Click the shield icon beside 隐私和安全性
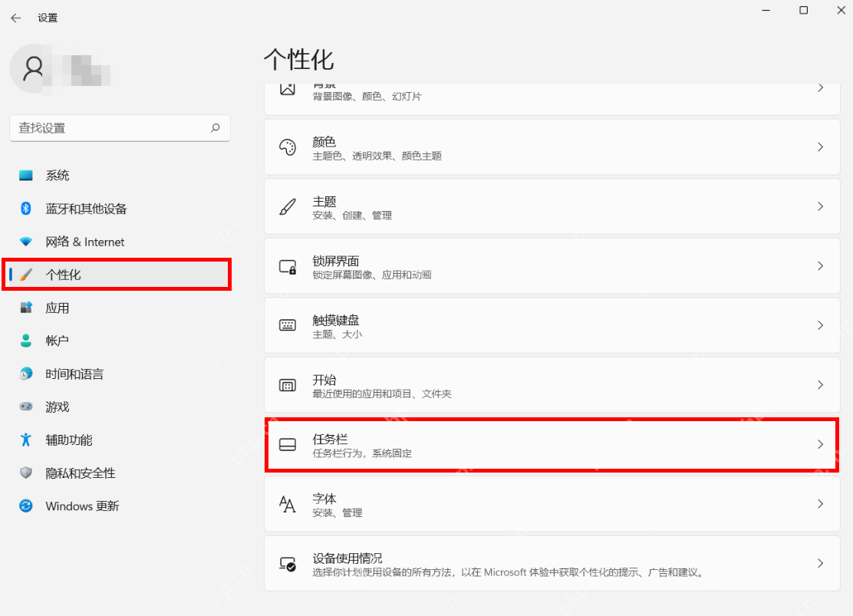 click(x=25, y=473)
